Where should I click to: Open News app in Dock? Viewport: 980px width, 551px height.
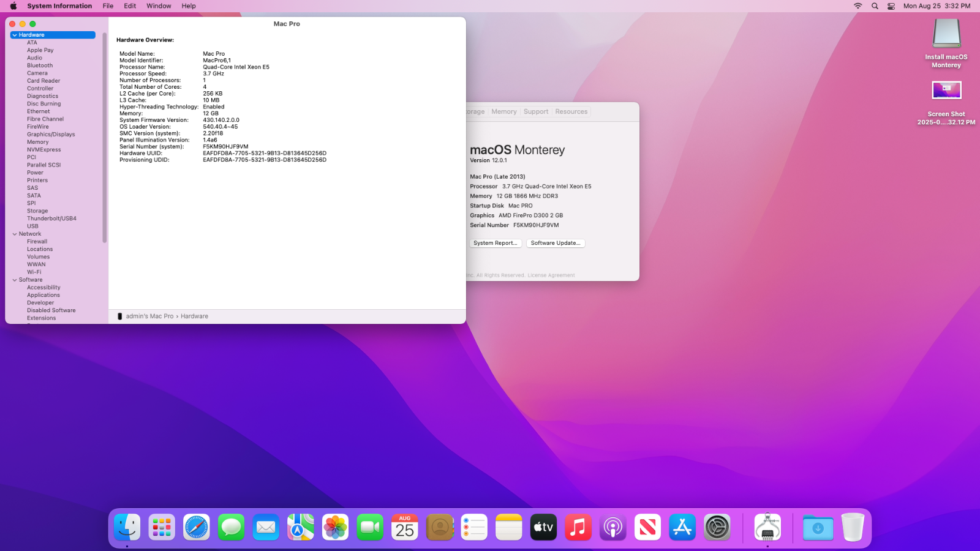647,527
